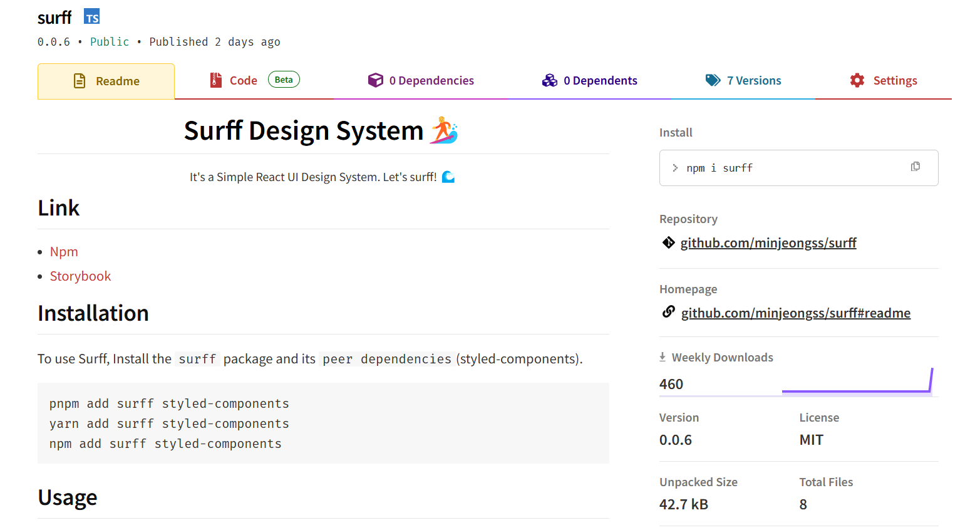The image size is (980, 530).
Task: Click the 0.0.6 version in header line
Action: (54, 42)
